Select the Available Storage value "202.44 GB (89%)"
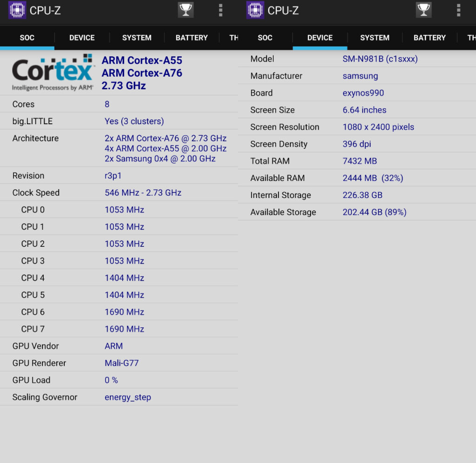This screenshot has height=463, width=476. pyautogui.click(x=374, y=212)
